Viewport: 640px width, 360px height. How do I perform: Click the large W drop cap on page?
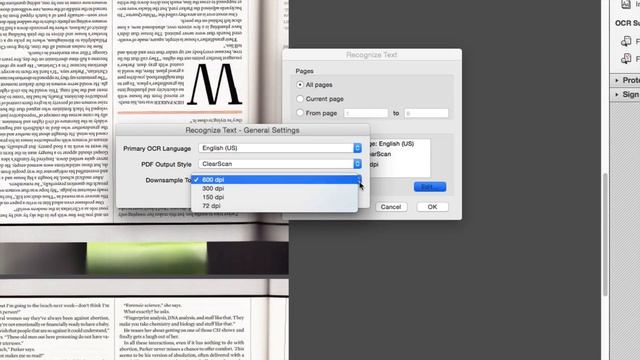tap(215, 84)
